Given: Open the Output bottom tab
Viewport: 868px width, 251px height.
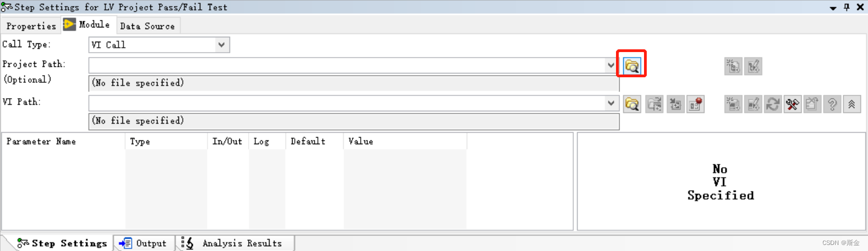Looking at the screenshot, I should tap(144, 243).
